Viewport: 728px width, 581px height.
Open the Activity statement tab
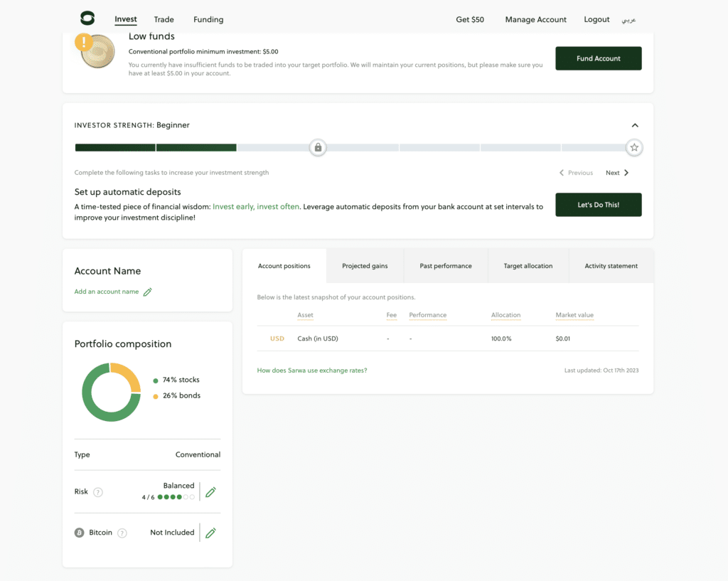click(x=611, y=266)
